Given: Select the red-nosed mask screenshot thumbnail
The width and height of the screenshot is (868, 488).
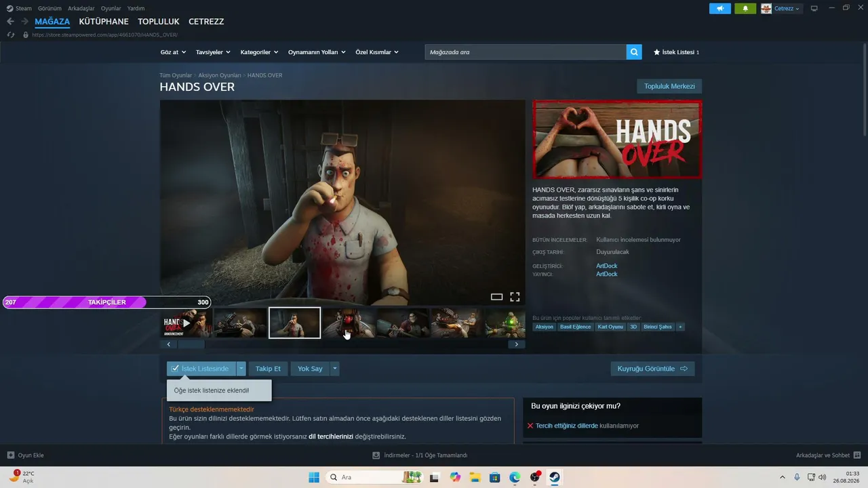Looking at the screenshot, I should tap(349, 323).
